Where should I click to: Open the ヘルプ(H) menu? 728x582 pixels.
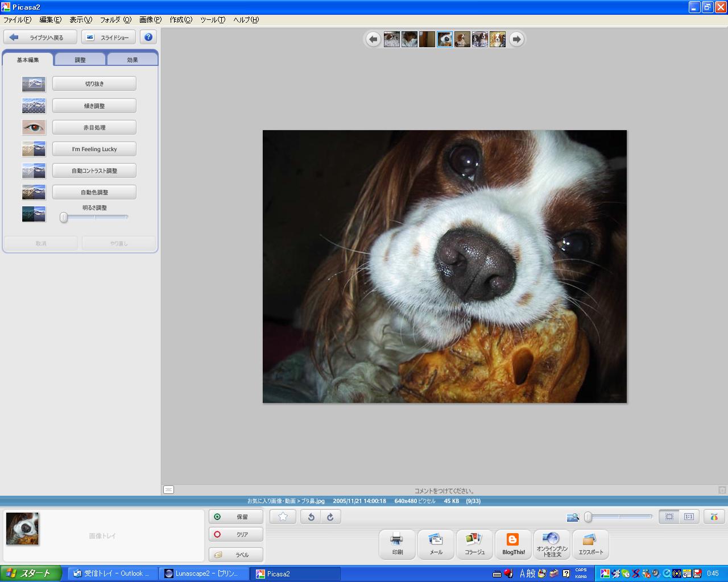tap(246, 19)
